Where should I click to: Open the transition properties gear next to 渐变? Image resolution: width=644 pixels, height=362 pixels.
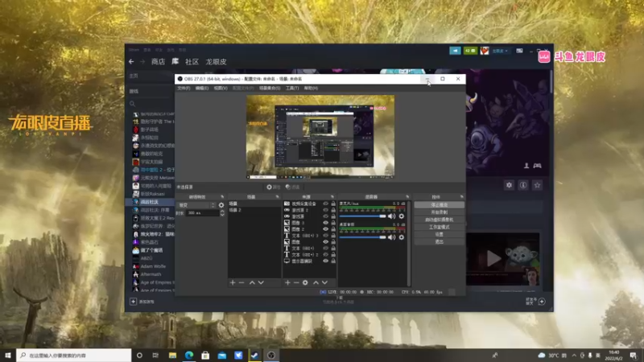221,205
